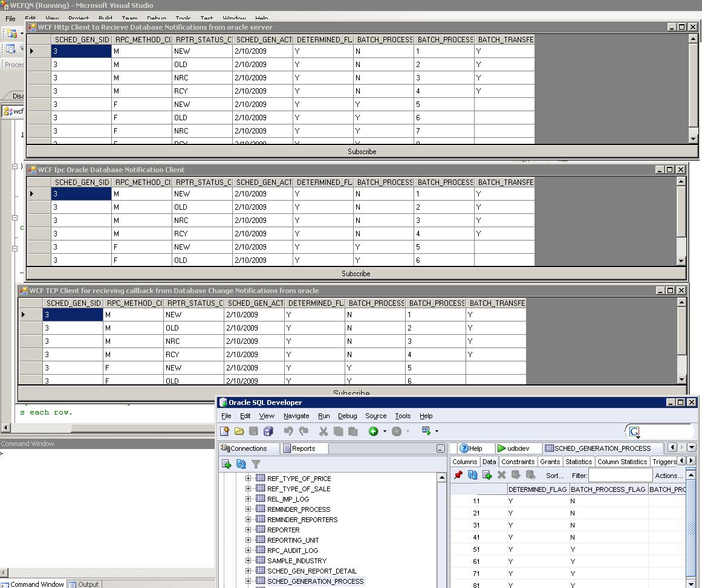
Task: Click the Save icon in SQL Developer toolbar
Action: click(253, 431)
